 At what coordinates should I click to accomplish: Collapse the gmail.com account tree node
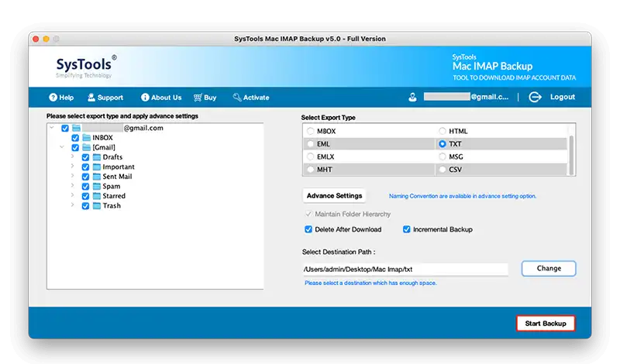click(52, 127)
